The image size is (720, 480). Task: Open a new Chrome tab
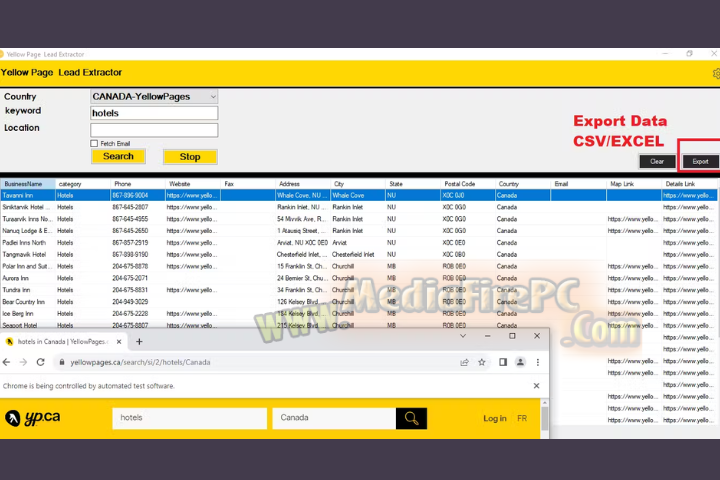pyautogui.click(x=139, y=342)
